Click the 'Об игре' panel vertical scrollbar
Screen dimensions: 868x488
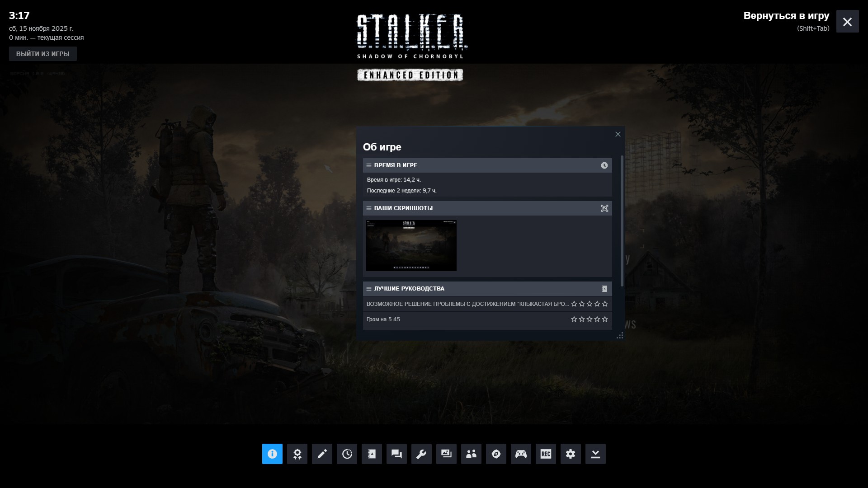click(x=622, y=221)
